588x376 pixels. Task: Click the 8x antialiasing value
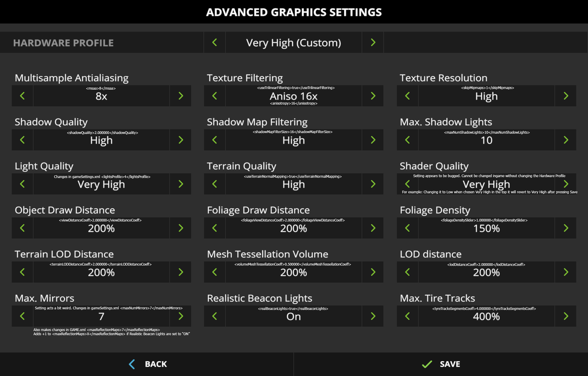pos(101,96)
